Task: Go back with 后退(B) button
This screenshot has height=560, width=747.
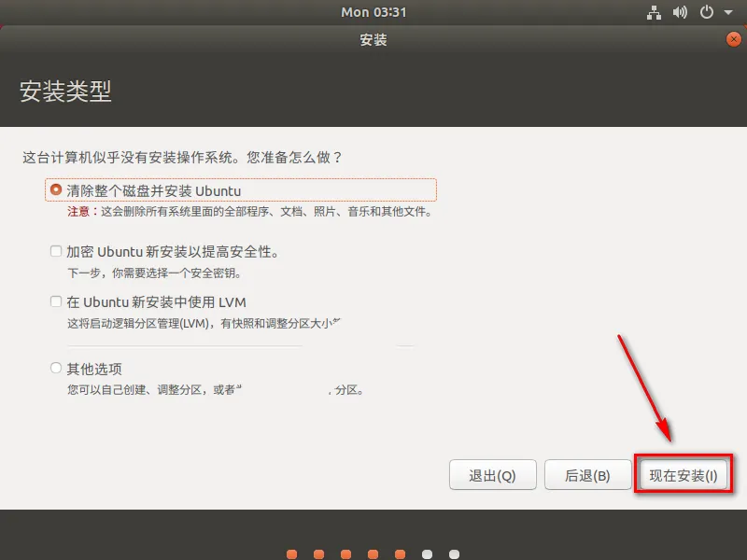Action: pos(587,475)
